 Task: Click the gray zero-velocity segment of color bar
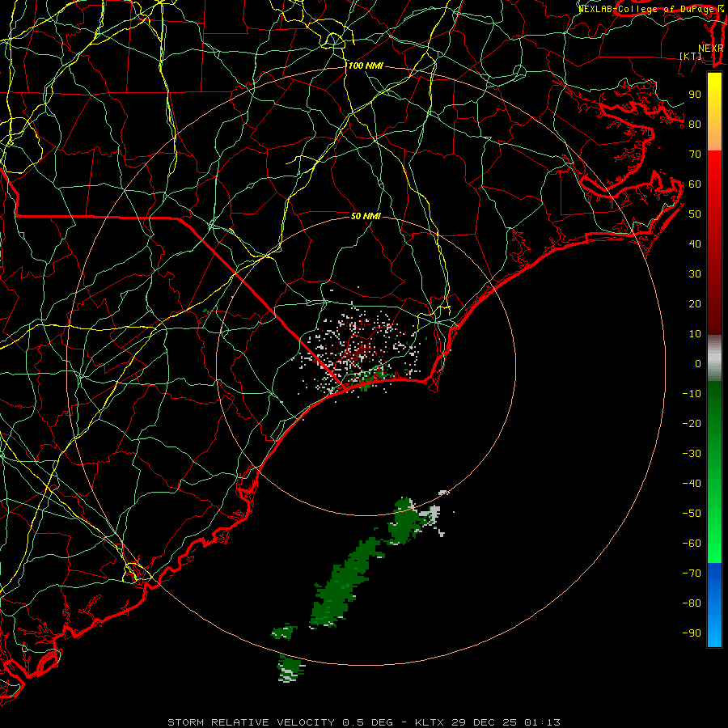pyautogui.click(x=714, y=358)
